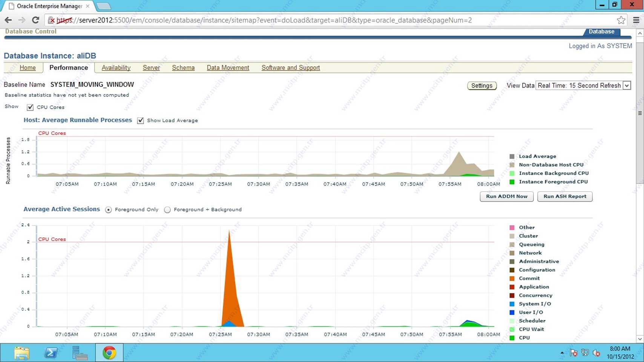This screenshot has height=362, width=644.
Task: Click SYSTEM_MOVING_WINDOW baseline name
Action: coord(92,85)
